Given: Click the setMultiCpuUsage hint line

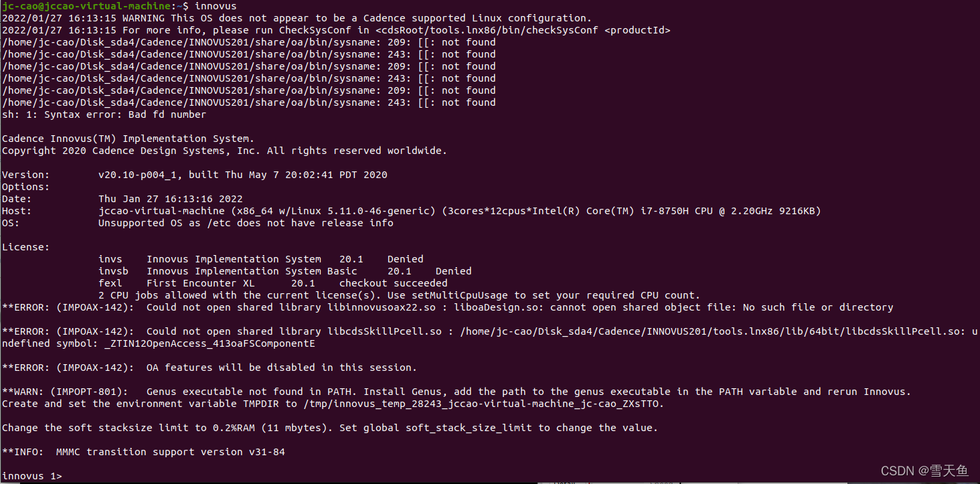Looking at the screenshot, I should [x=399, y=295].
